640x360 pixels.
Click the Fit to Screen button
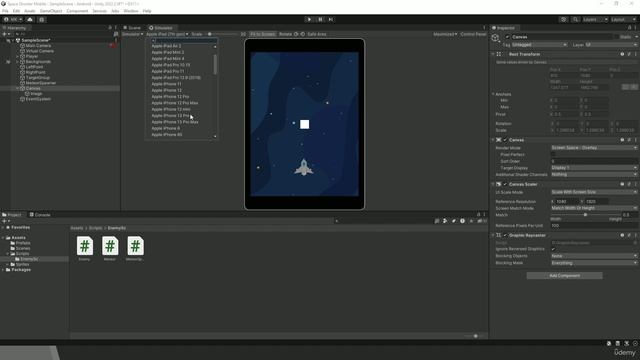point(262,34)
